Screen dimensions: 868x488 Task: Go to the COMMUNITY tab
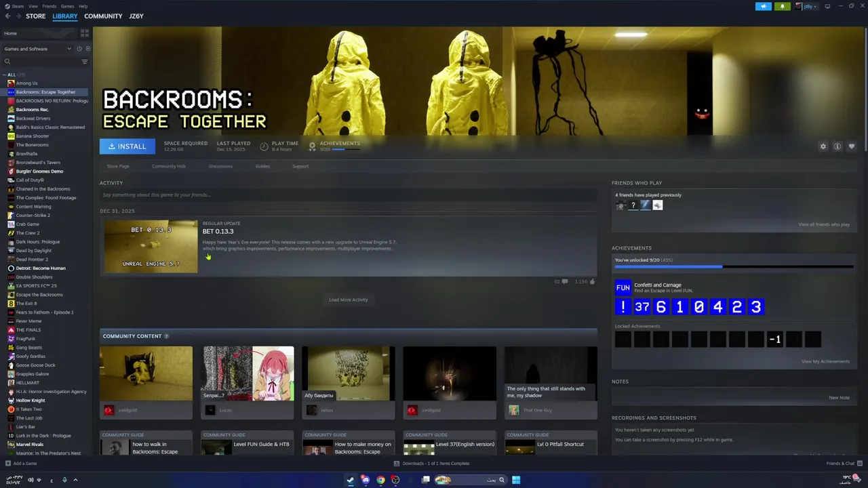click(103, 16)
